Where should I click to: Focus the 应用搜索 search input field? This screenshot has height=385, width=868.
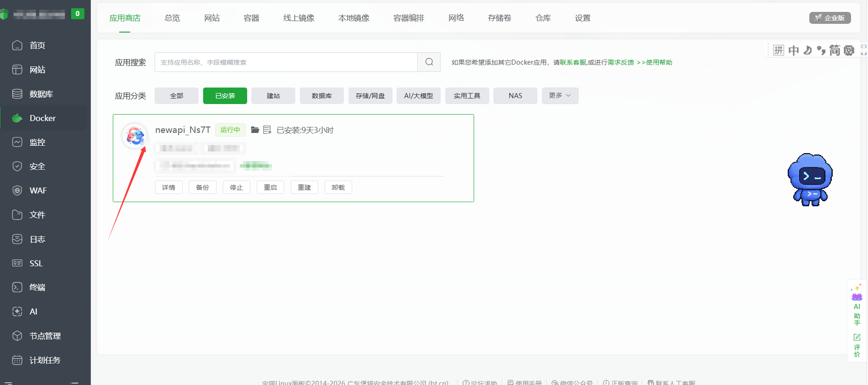pos(286,62)
